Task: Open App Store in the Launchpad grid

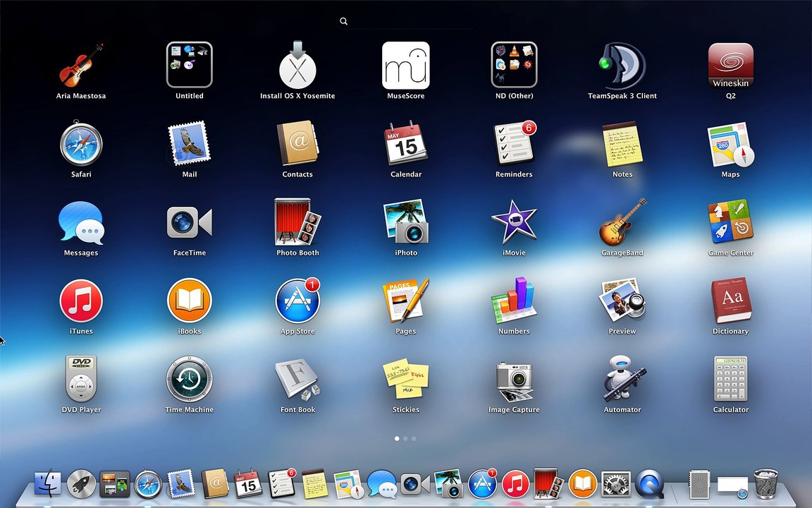Action: [x=297, y=301]
